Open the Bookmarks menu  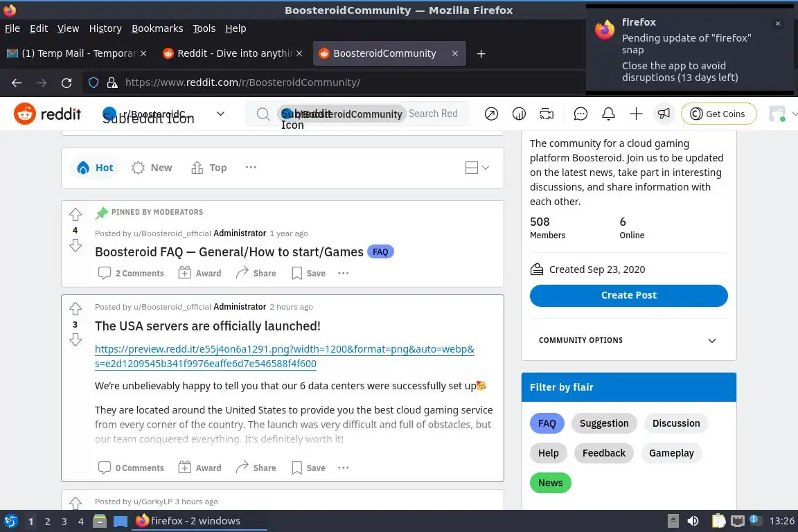[x=157, y=28]
